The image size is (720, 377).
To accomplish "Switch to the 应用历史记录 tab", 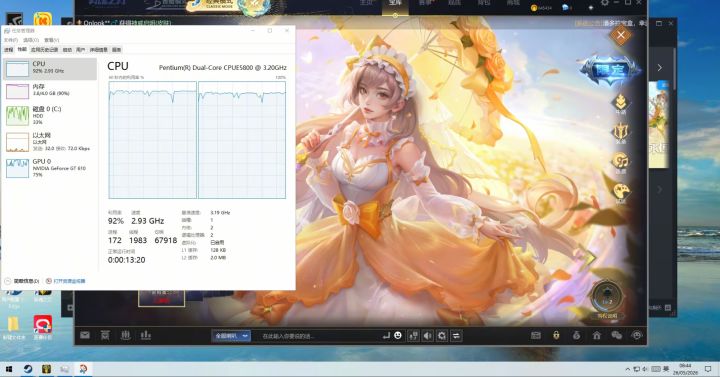I will tap(45, 50).
